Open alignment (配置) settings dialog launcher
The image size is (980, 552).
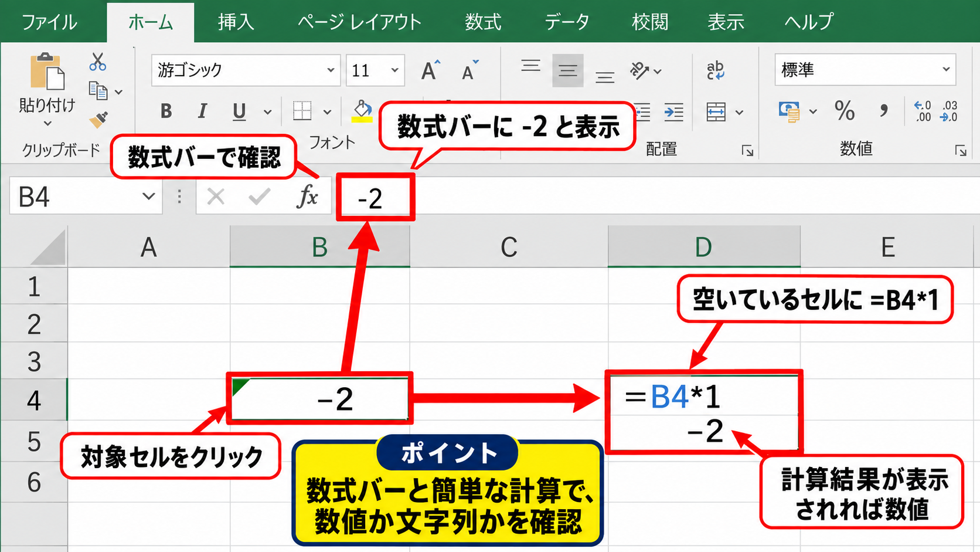(747, 151)
